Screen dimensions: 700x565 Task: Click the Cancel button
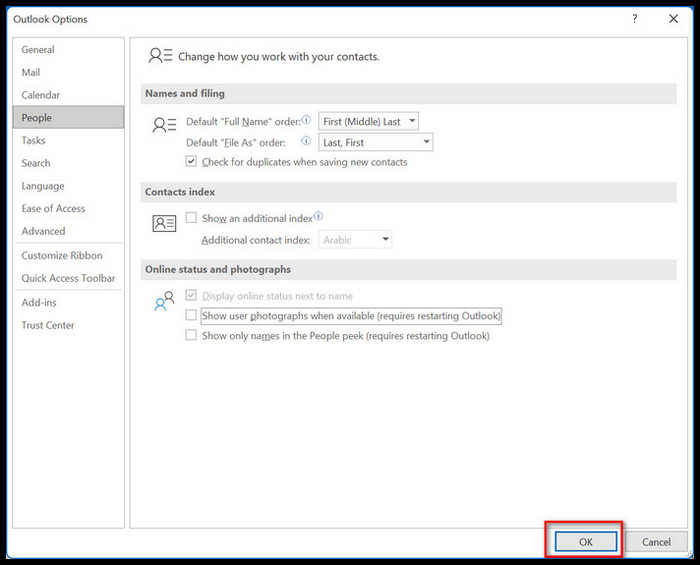656,541
